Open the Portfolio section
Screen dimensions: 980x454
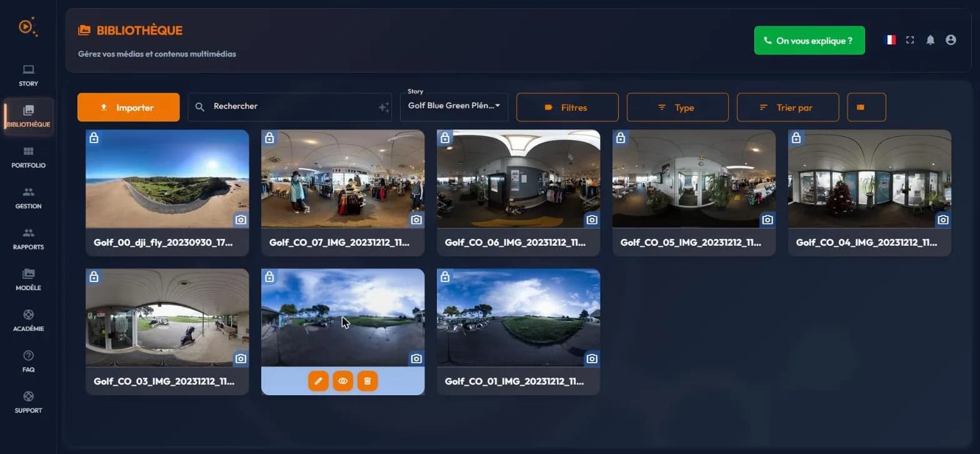click(x=28, y=157)
